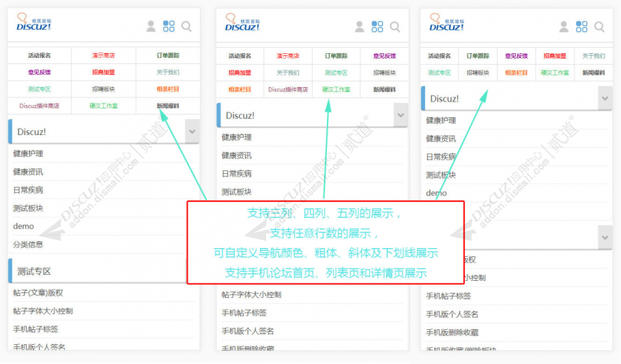Open user profile icon in four-column layout screen
Screen dimensions: 621x364
[359, 27]
